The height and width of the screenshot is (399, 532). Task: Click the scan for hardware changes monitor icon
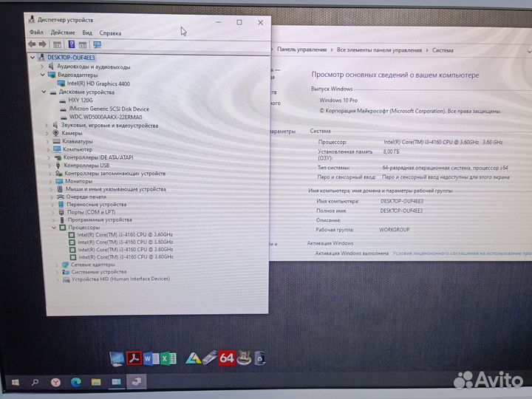click(97, 44)
